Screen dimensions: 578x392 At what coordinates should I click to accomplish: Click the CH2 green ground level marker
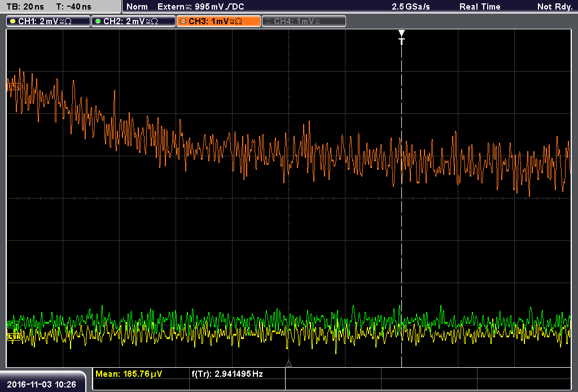(15, 324)
